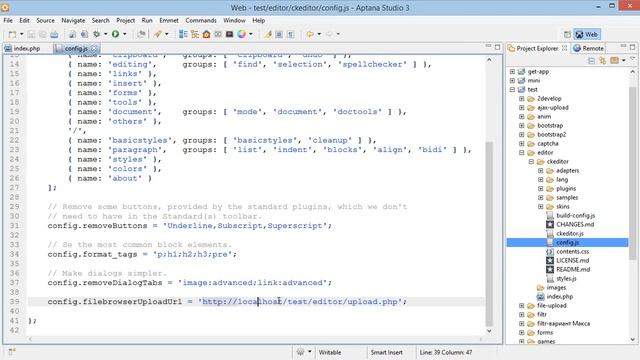
Task: Click the highlighter Mark Occurrences icon
Action: click(268, 34)
